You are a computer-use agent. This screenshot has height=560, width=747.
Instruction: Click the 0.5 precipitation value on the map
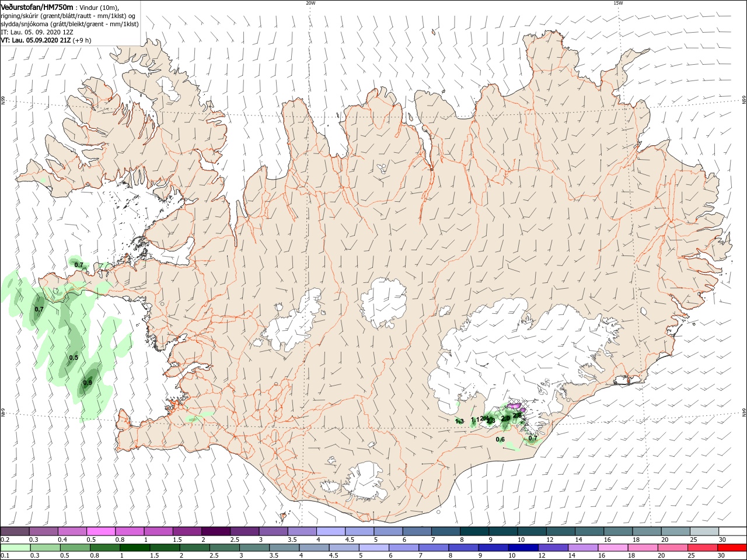coord(74,358)
